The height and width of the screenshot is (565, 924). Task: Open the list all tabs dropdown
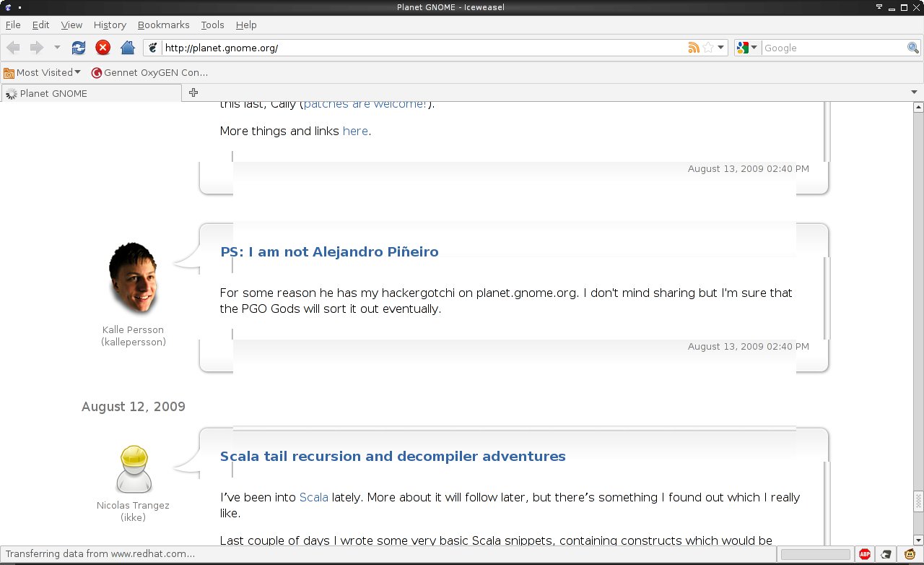coord(915,92)
